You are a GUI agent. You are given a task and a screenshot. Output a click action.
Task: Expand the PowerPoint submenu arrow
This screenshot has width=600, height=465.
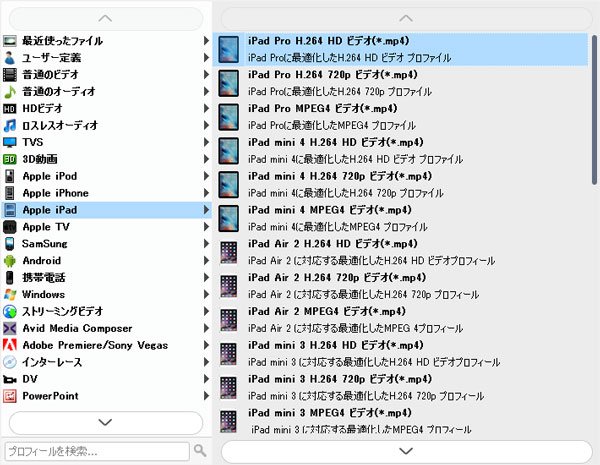click(x=206, y=396)
